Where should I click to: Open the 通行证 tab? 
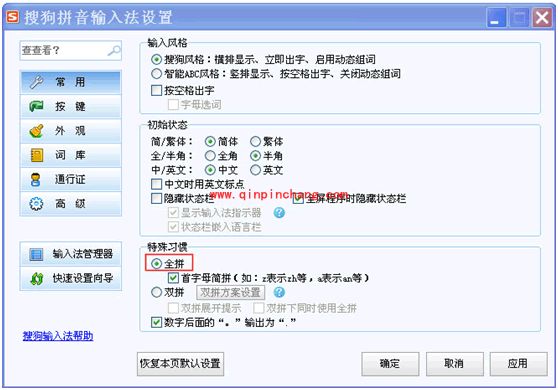point(70,179)
